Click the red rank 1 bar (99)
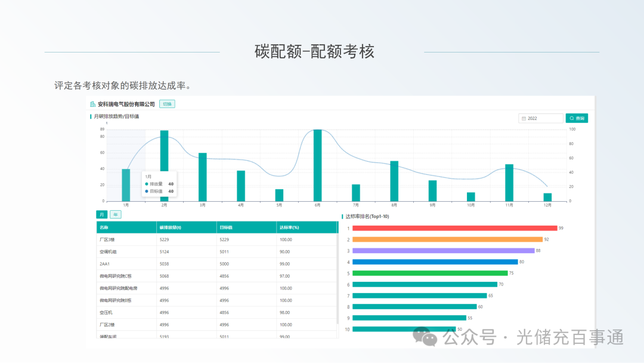The height and width of the screenshot is (363, 644). 454,228
